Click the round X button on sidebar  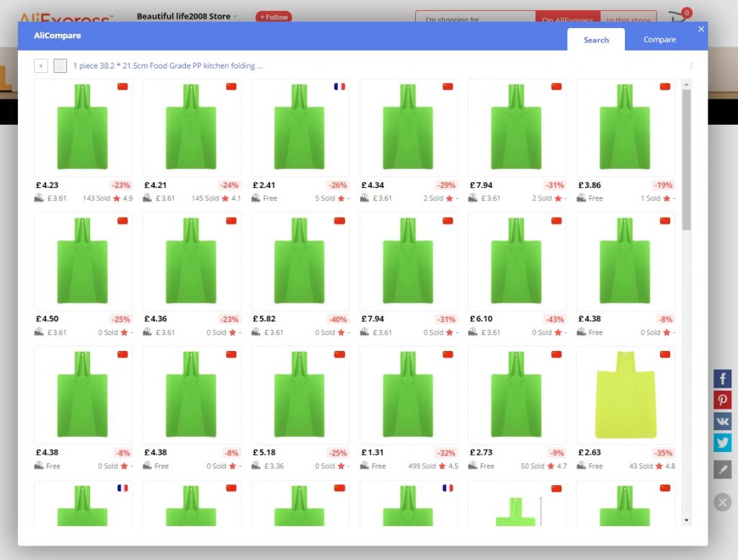point(722,502)
